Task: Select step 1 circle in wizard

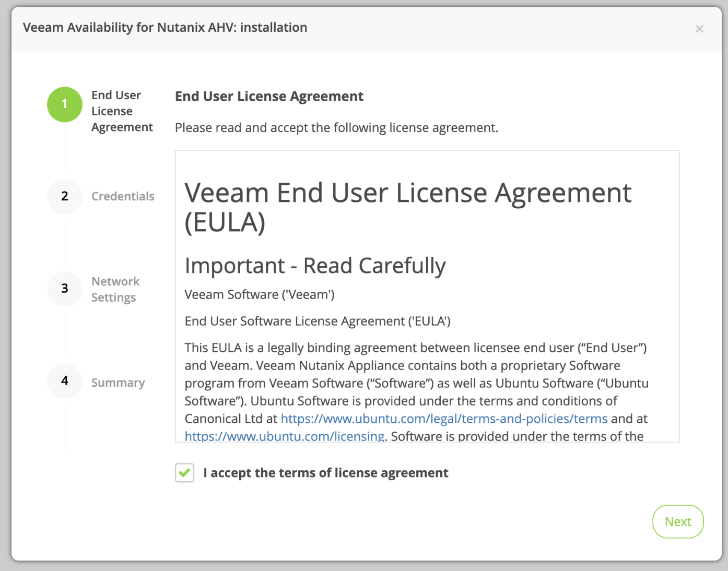Action: (x=65, y=104)
